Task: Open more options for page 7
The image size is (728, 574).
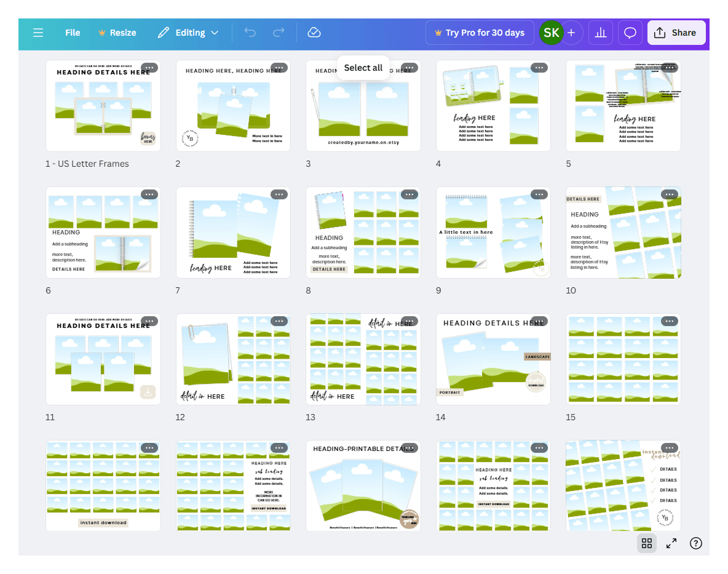Action: coord(279,194)
